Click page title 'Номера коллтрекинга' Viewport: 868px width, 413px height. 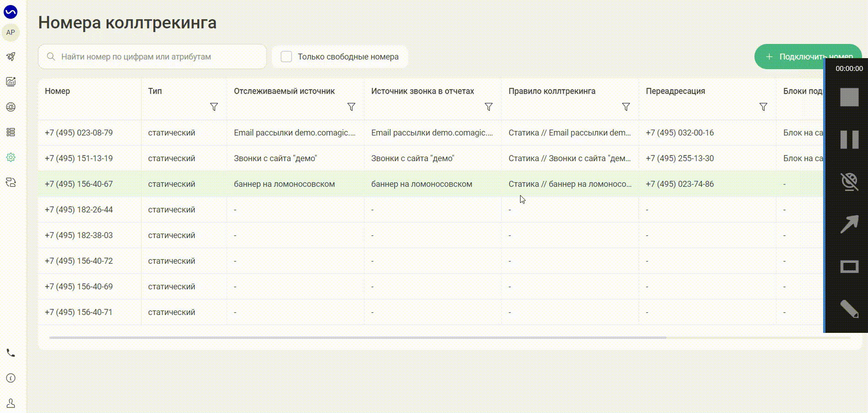[127, 22]
